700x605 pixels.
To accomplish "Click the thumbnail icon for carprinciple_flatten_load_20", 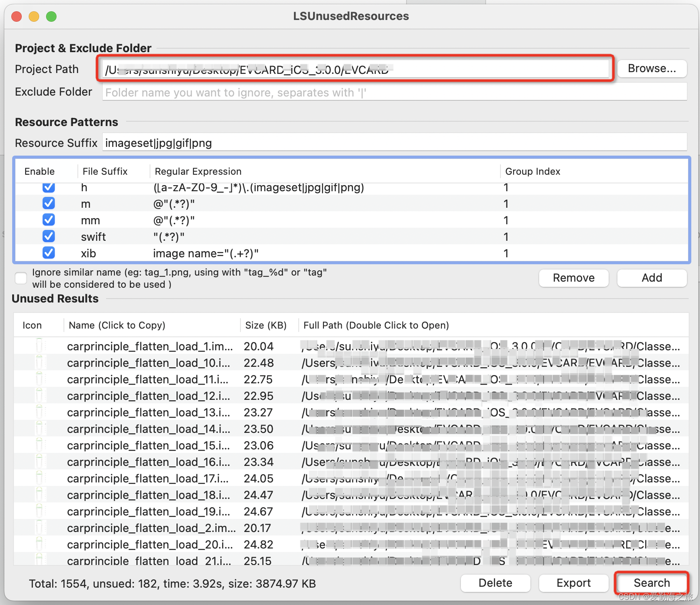I will point(39,544).
